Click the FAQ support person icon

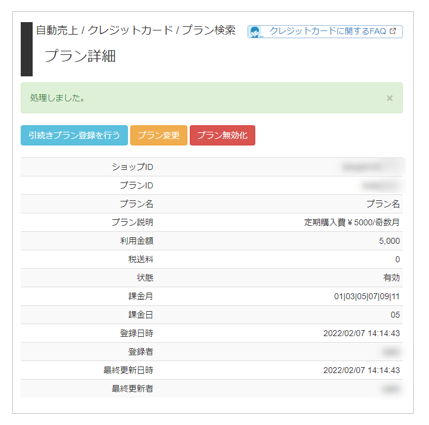[256, 32]
